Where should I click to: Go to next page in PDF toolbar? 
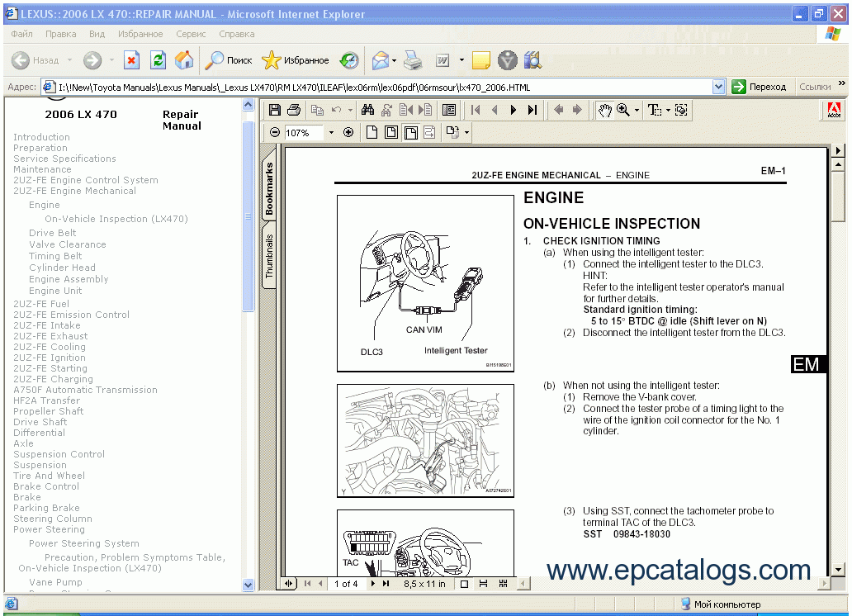tap(513, 111)
